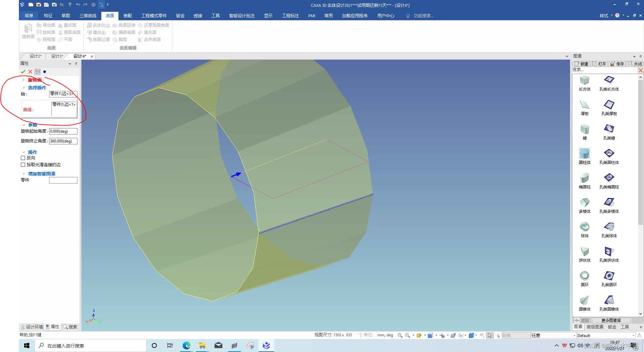
Task: Enable the 反向 checkbox
Action: click(23, 158)
